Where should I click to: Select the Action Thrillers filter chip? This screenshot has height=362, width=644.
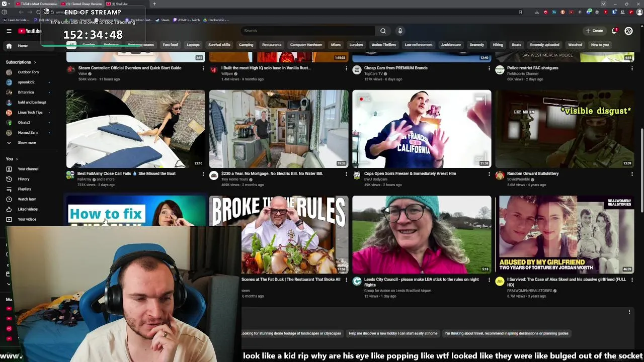[x=384, y=45]
